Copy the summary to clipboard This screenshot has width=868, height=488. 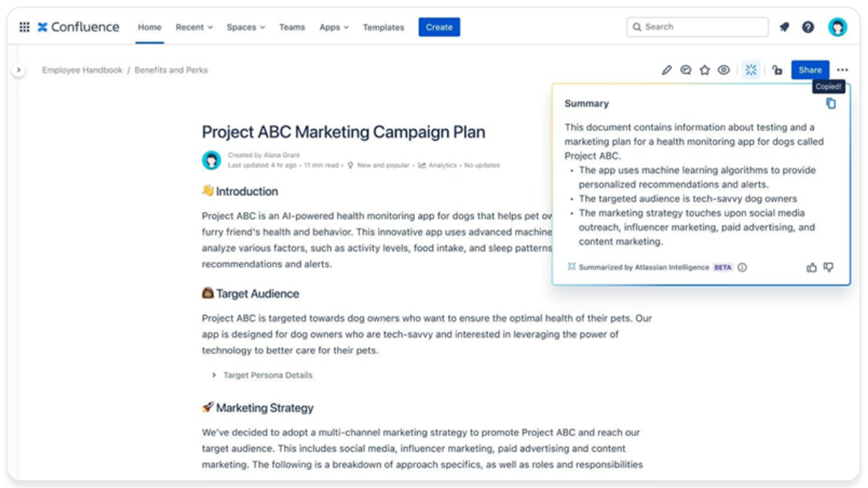[831, 103]
